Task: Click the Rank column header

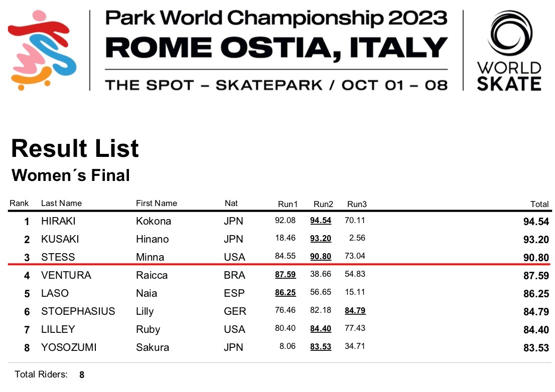Action: 19,204
